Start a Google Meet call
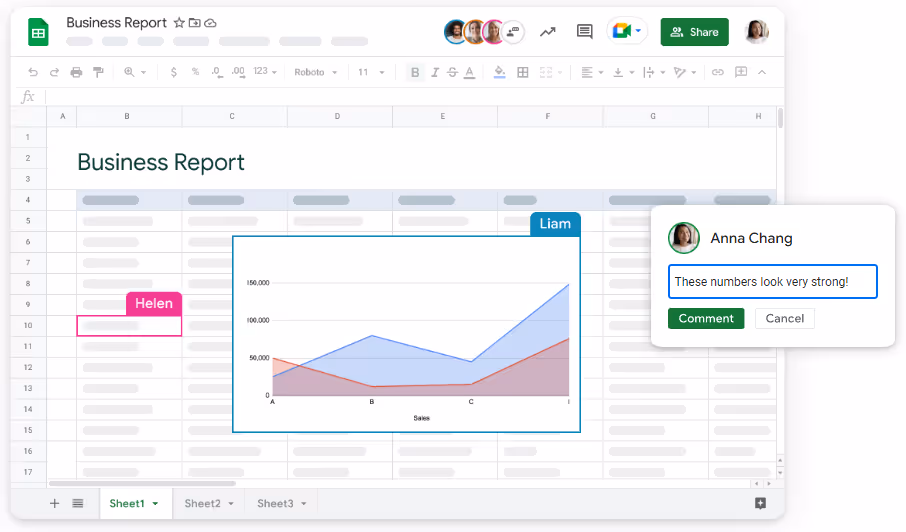The width and height of the screenshot is (906, 532). 626,31
